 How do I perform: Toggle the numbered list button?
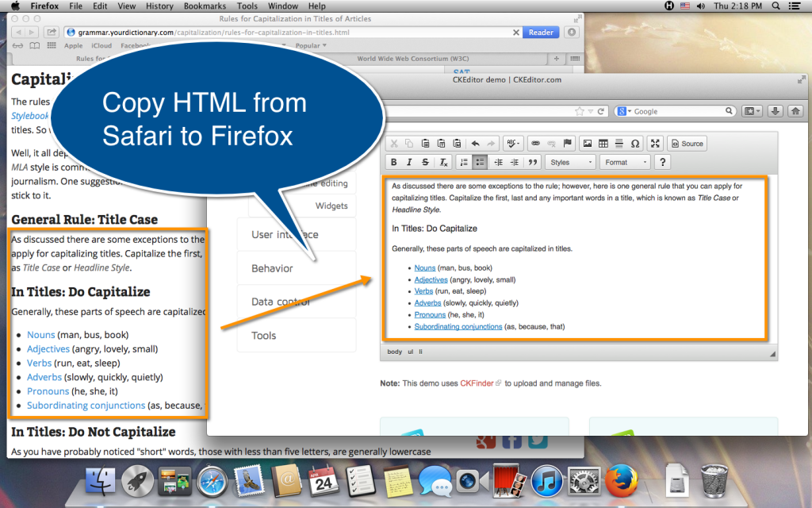[x=464, y=162]
